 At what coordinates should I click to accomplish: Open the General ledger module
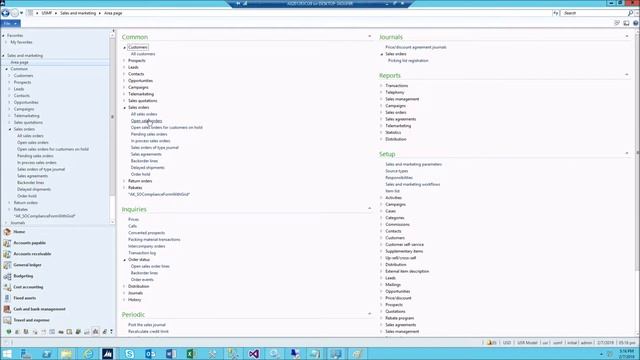point(27,265)
